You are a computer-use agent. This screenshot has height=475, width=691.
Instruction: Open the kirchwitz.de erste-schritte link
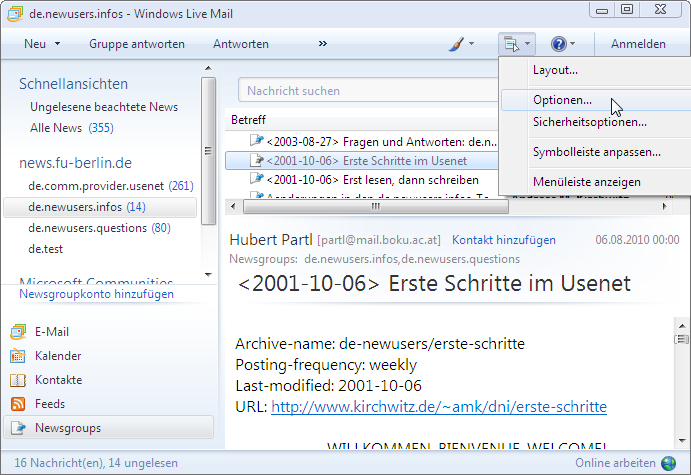[438, 407]
